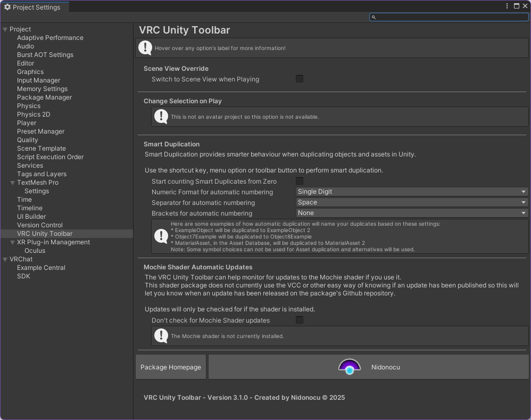Select SDK under VRChat
Screen dimensions: 531x420
pyautogui.click(x=23, y=276)
